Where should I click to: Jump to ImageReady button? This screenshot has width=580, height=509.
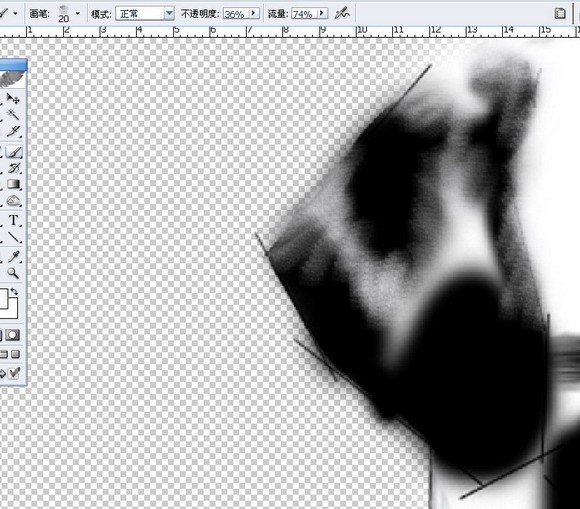[11, 373]
